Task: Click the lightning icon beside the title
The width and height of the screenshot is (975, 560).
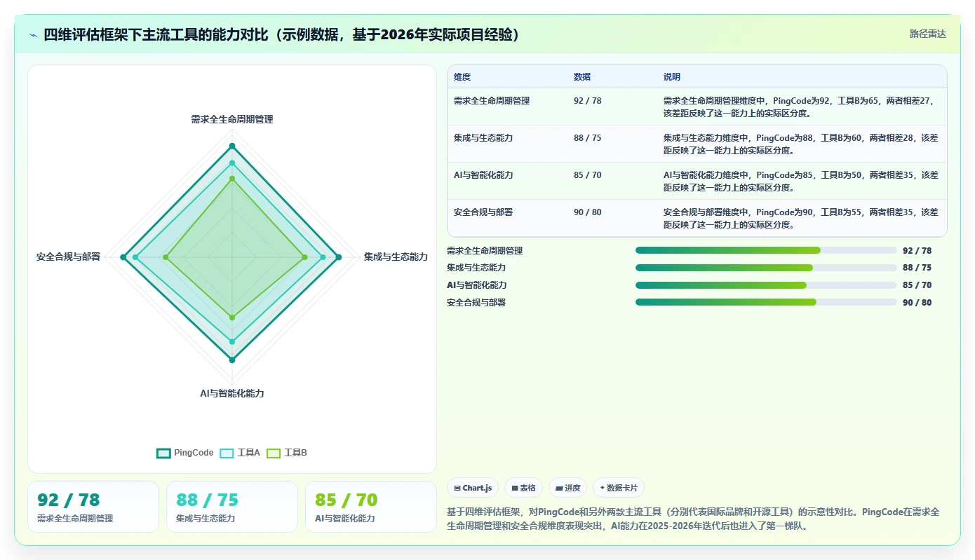Action: click(34, 35)
